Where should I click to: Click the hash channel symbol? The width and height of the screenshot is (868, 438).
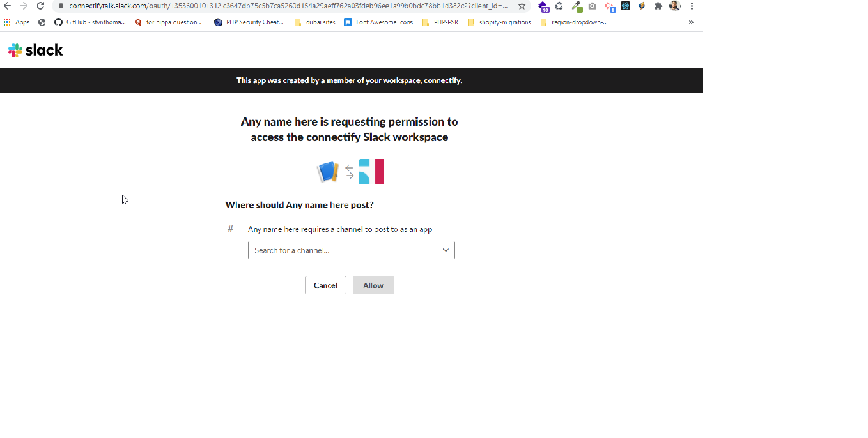(x=231, y=229)
